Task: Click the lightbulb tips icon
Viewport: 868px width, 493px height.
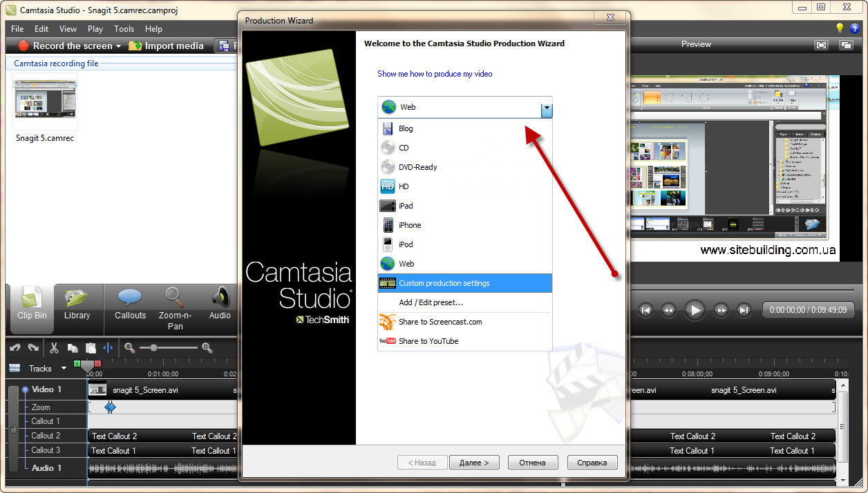Action: [x=840, y=28]
